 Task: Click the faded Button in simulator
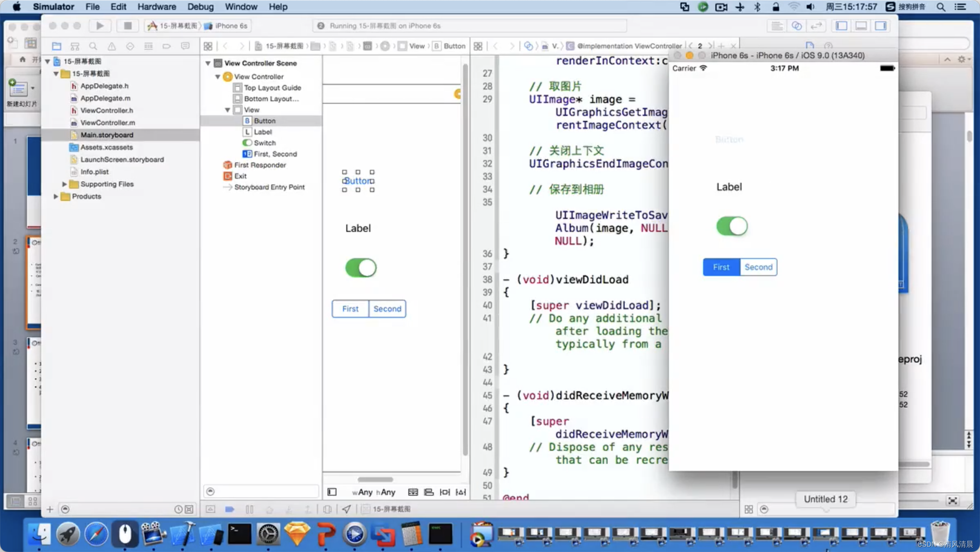coord(729,140)
